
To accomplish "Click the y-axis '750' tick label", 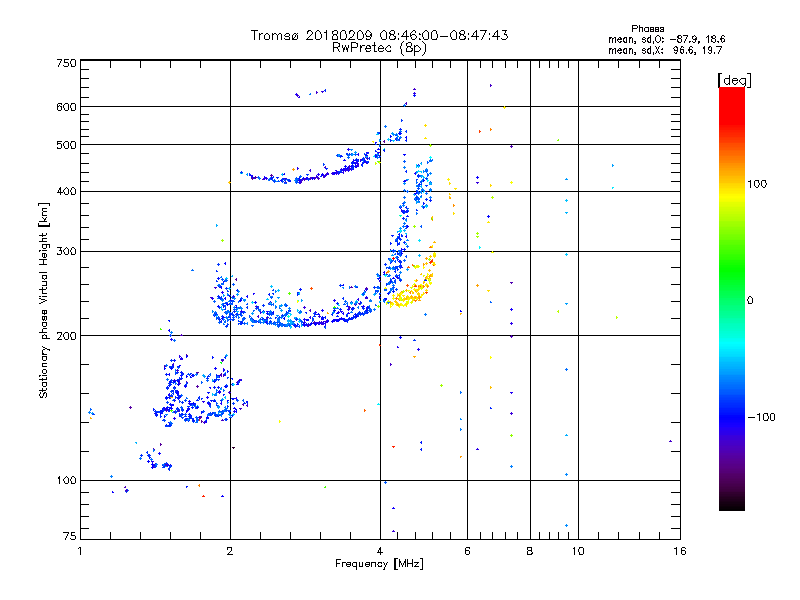I will [66, 63].
